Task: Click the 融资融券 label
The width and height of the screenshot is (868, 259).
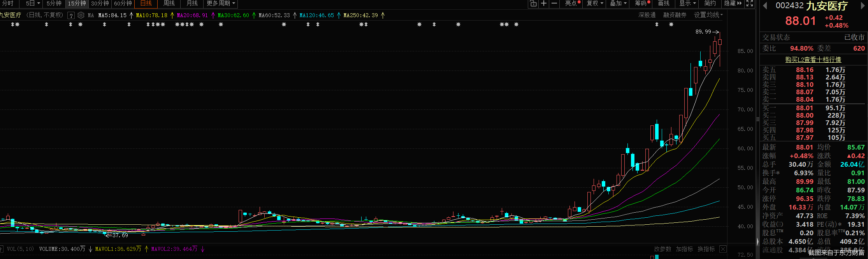Action: 675,15
